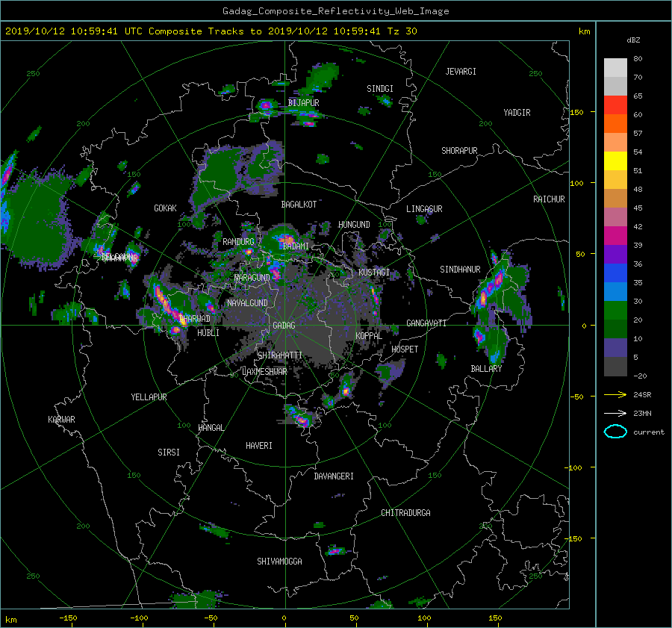Click the Gadag_Composite_Reflectivity_Web_Image title
This screenshot has width=672, height=628.
(335, 11)
